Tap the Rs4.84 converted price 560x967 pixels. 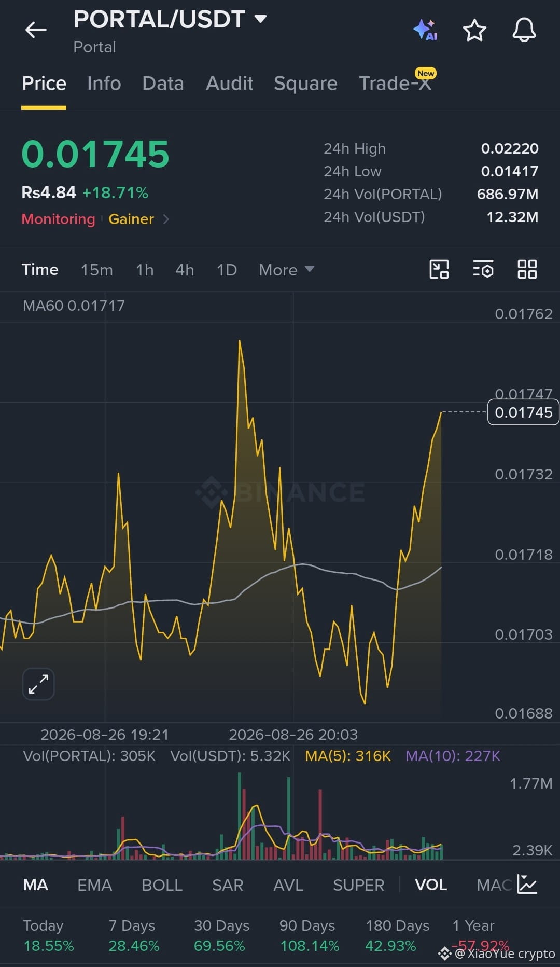[49, 192]
